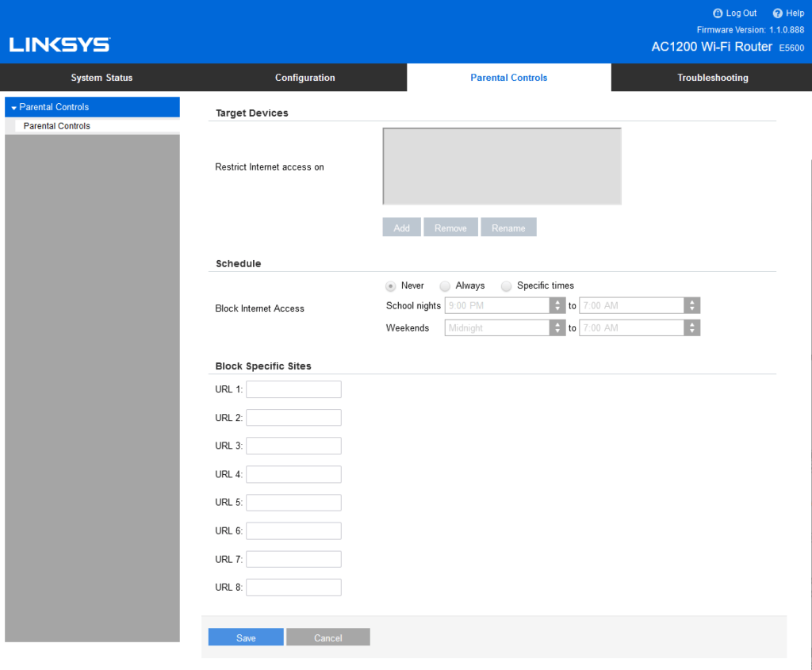Go to the Troubleshooting tab
Viewport: 812px width, 670px height.
(x=713, y=78)
